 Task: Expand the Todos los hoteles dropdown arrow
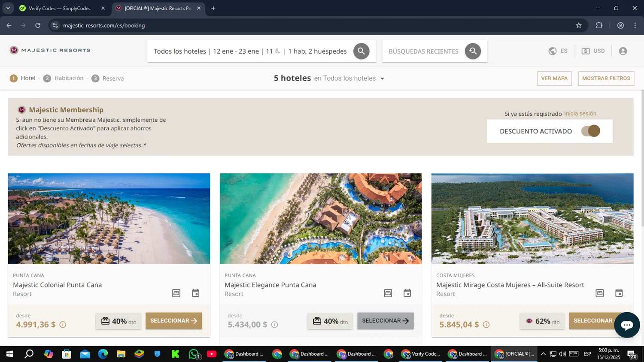[x=382, y=78]
